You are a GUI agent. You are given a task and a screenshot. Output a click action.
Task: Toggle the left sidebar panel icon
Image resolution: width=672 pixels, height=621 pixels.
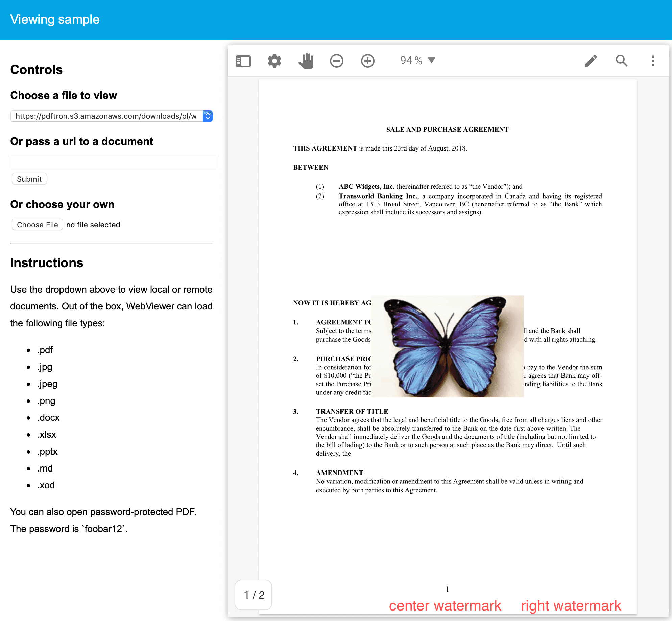pos(243,61)
